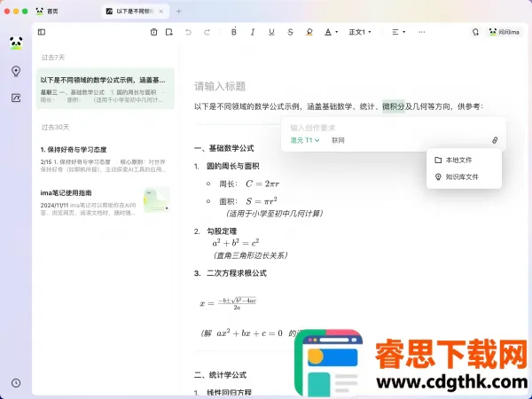Toggle bold formatting
The image size is (532, 399).
234,32
